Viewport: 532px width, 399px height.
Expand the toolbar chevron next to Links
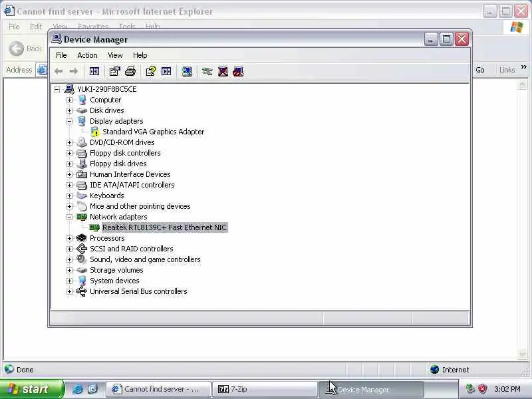524,67
